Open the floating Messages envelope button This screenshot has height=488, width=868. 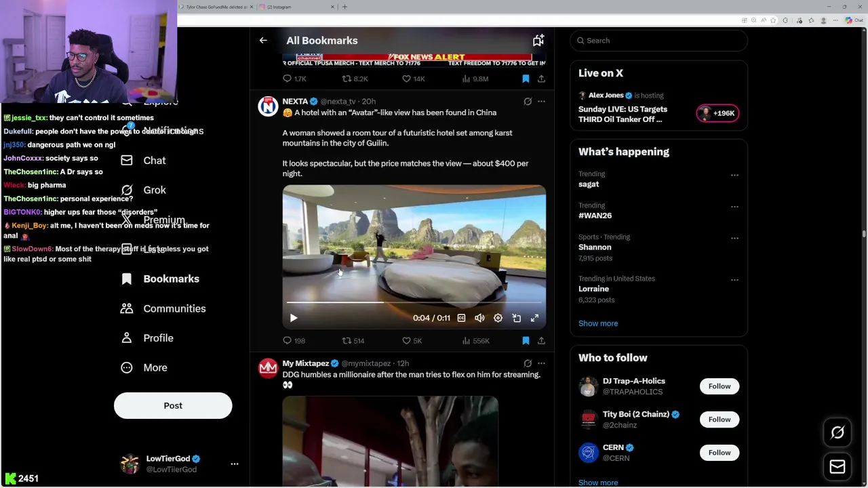(837, 467)
